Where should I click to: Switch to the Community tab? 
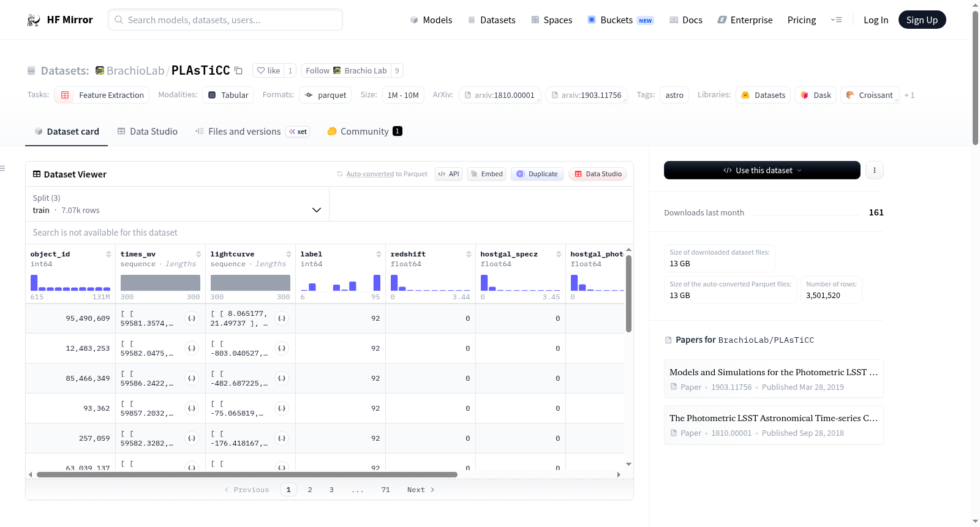364,131
